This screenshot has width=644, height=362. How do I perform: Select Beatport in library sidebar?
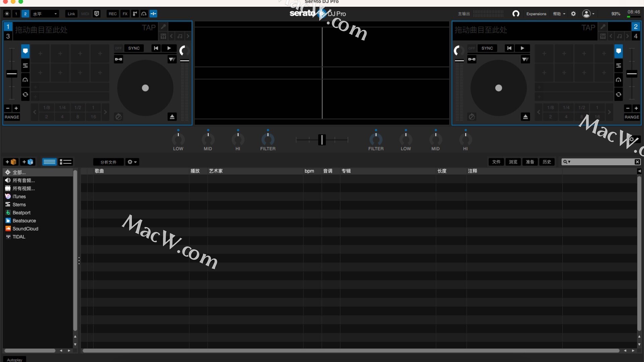pos(21,213)
